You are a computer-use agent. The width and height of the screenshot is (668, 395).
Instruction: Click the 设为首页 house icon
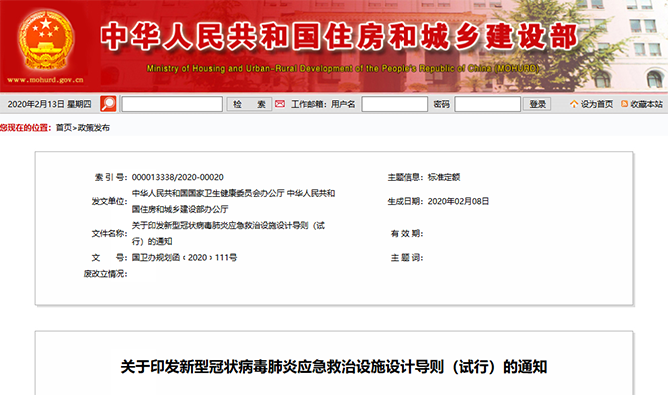[574, 104]
